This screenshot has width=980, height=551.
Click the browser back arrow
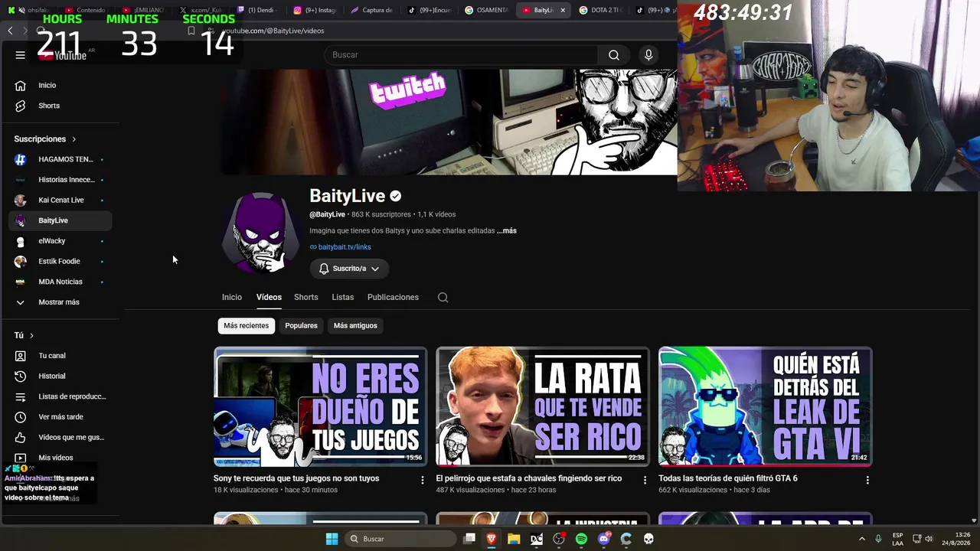tap(10, 31)
